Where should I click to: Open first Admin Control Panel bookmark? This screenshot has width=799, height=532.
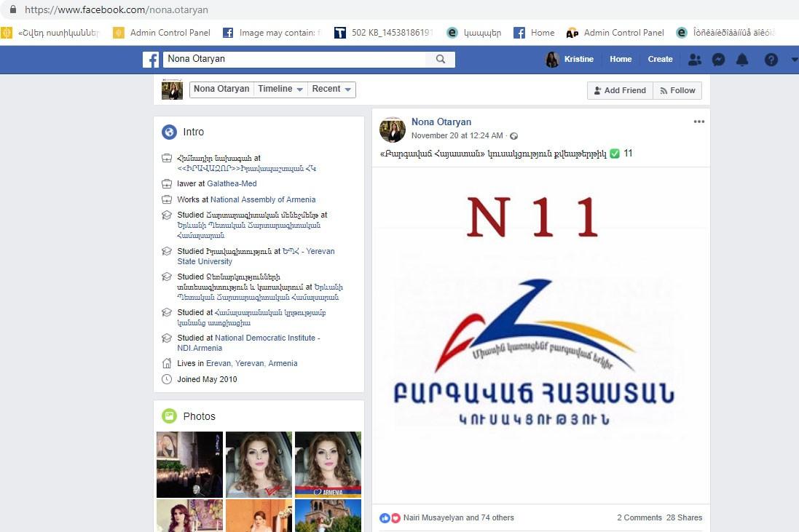(162, 33)
